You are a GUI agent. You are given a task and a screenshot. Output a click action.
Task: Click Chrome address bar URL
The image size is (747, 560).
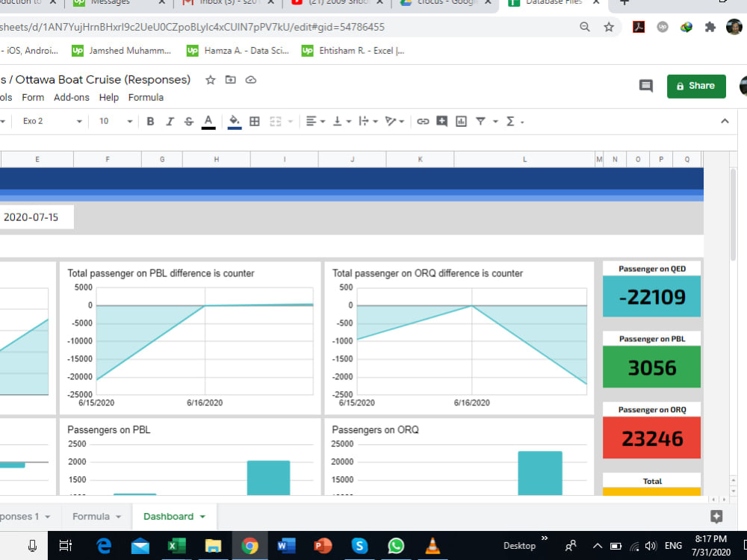(x=192, y=27)
